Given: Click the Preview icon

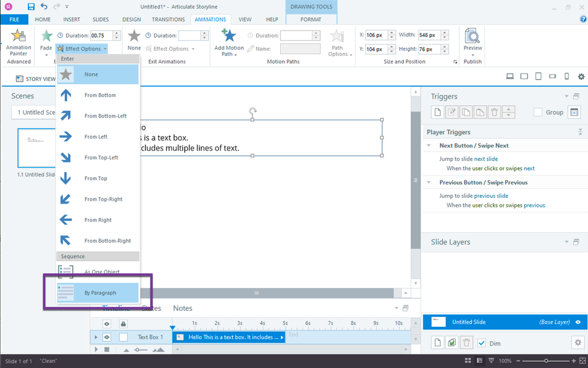Looking at the screenshot, I should click(x=473, y=37).
